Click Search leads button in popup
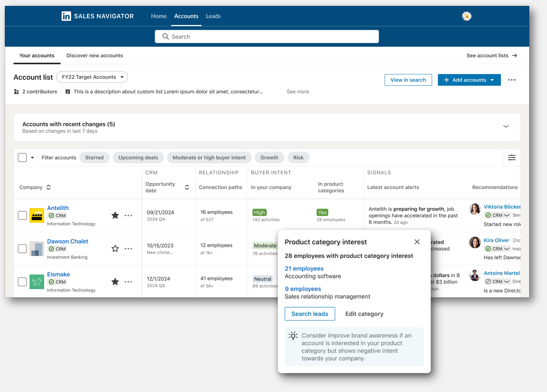Image resolution: width=547 pixels, height=392 pixels. [x=310, y=314]
